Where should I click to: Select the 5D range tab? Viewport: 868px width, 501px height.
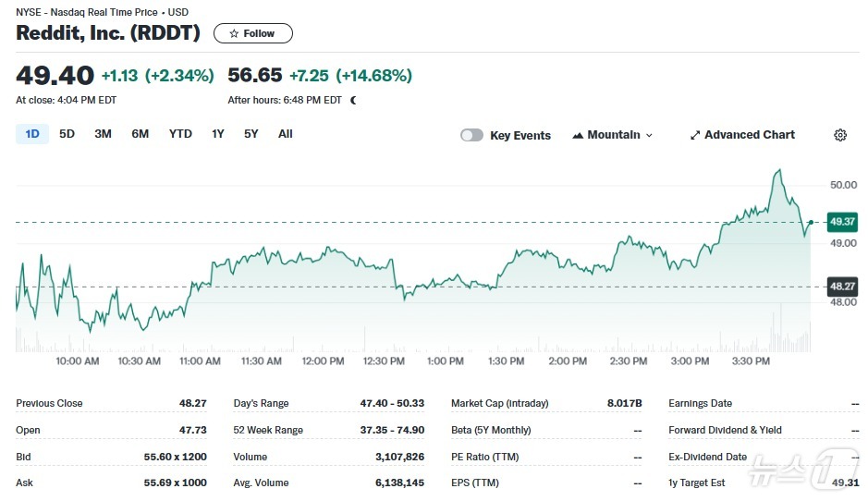pyautogui.click(x=67, y=134)
